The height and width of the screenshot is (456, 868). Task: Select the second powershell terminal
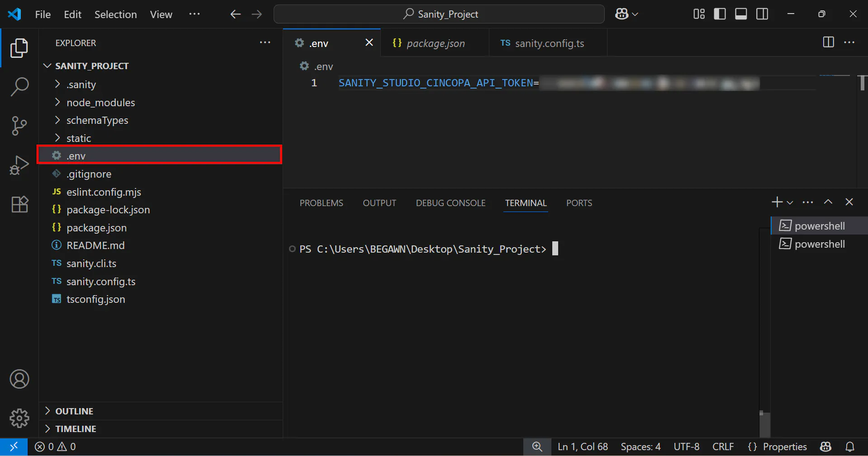click(819, 244)
